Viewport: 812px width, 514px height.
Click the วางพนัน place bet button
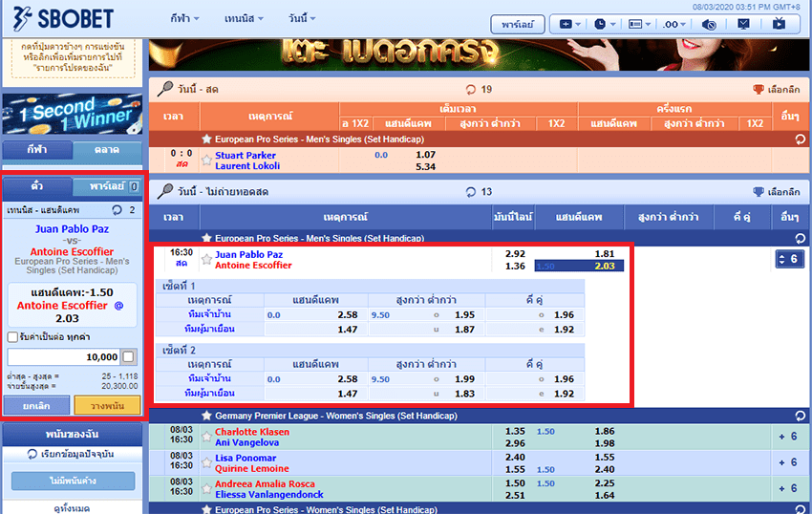point(107,406)
